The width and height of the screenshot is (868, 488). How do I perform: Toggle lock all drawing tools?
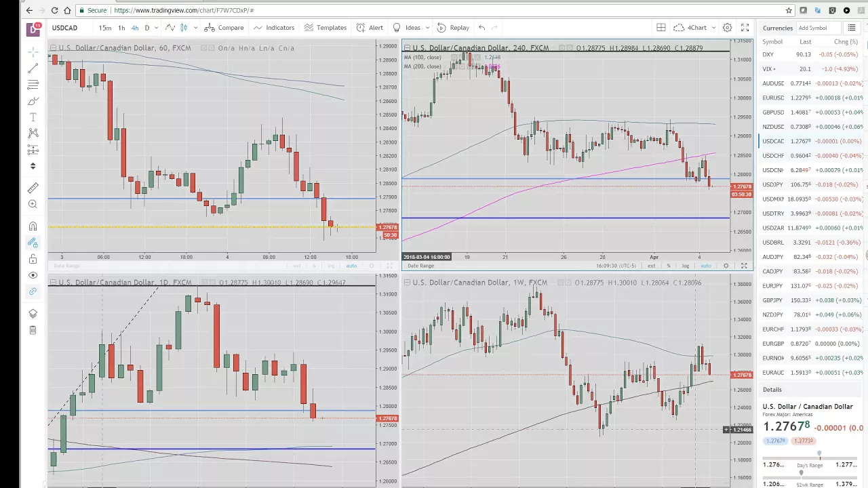pyautogui.click(x=33, y=259)
